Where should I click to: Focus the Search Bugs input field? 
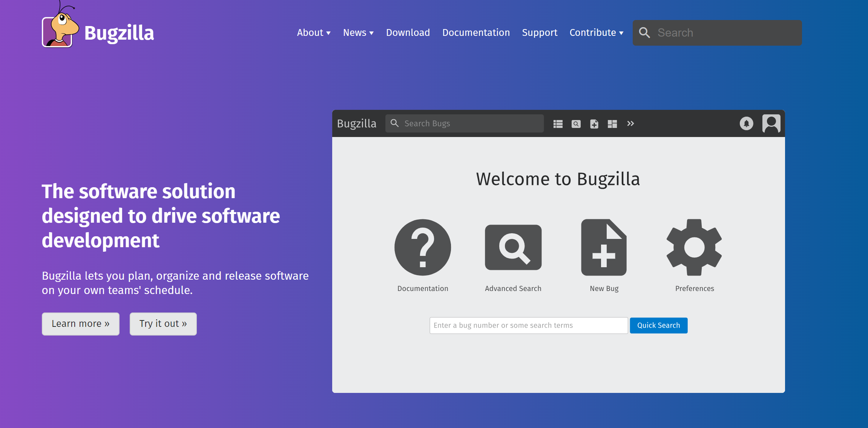point(465,123)
